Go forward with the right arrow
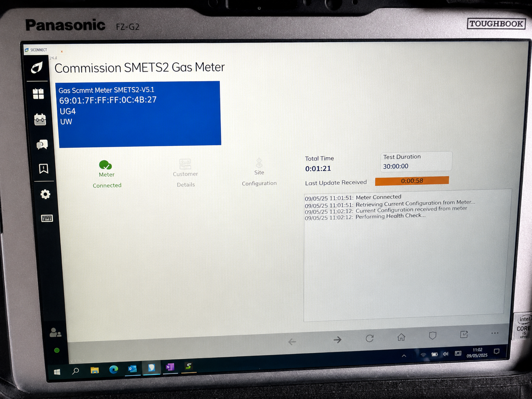The height and width of the screenshot is (399, 532). 337,340
